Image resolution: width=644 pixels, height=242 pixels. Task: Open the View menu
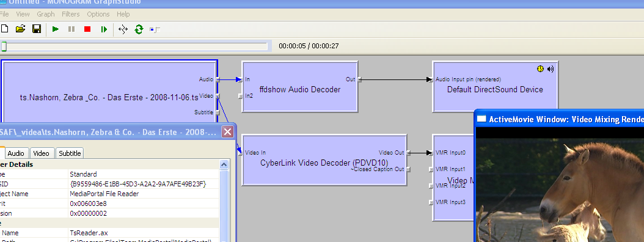click(23, 14)
